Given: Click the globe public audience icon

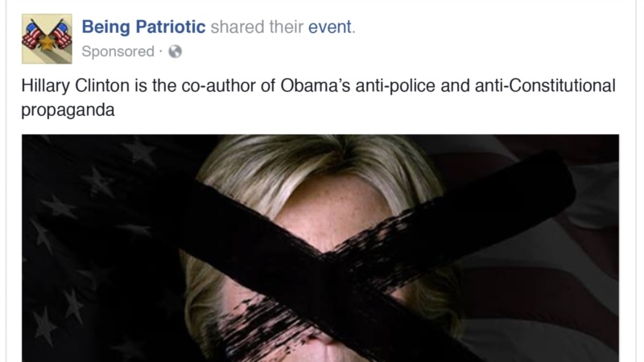Looking at the screenshot, I should pyautogui.click(x=175, y=51).
